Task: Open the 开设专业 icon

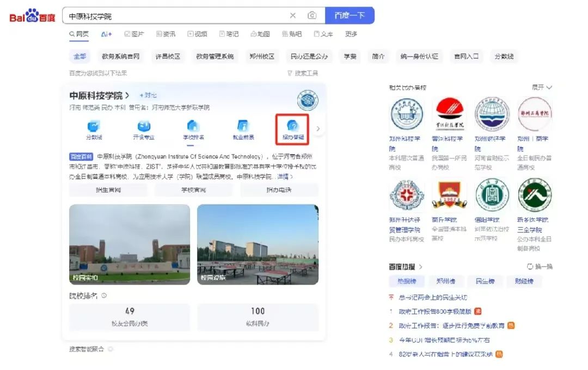Action: click(x=144, y=129)
